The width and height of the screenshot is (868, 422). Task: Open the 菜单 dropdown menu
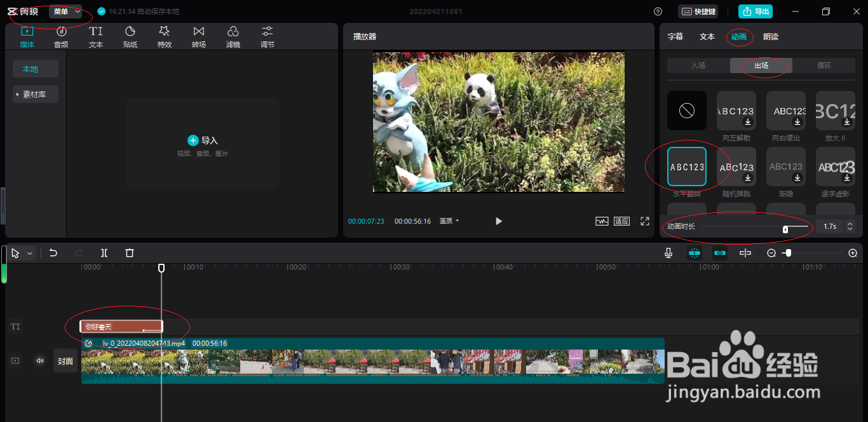tap(65, 11)
